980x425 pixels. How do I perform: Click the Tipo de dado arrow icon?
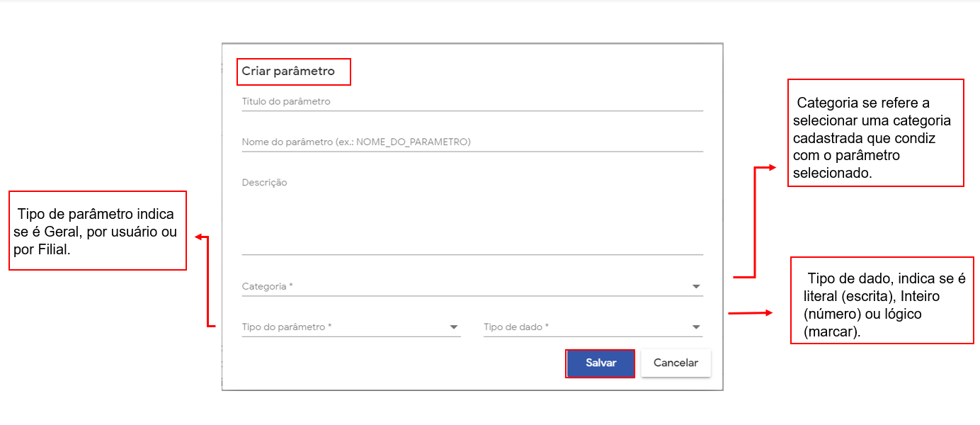(696, 327)
